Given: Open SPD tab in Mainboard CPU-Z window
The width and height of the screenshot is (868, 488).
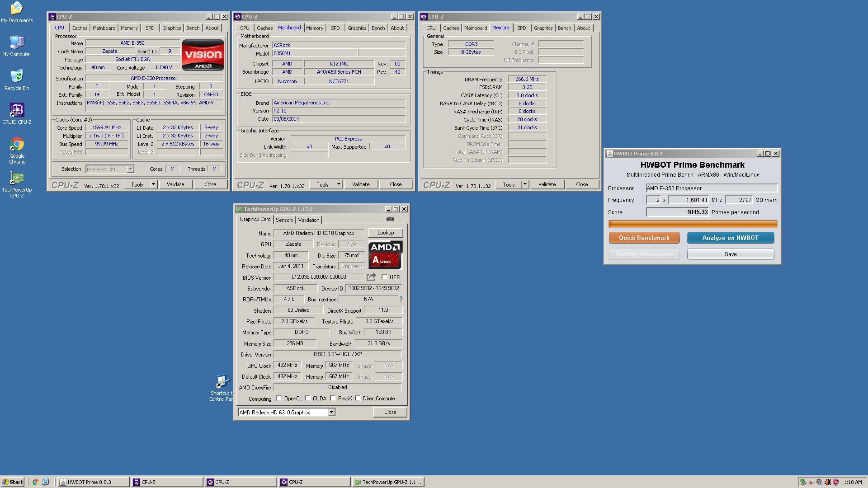Looking at the screenshot, I should coord(335,28).
